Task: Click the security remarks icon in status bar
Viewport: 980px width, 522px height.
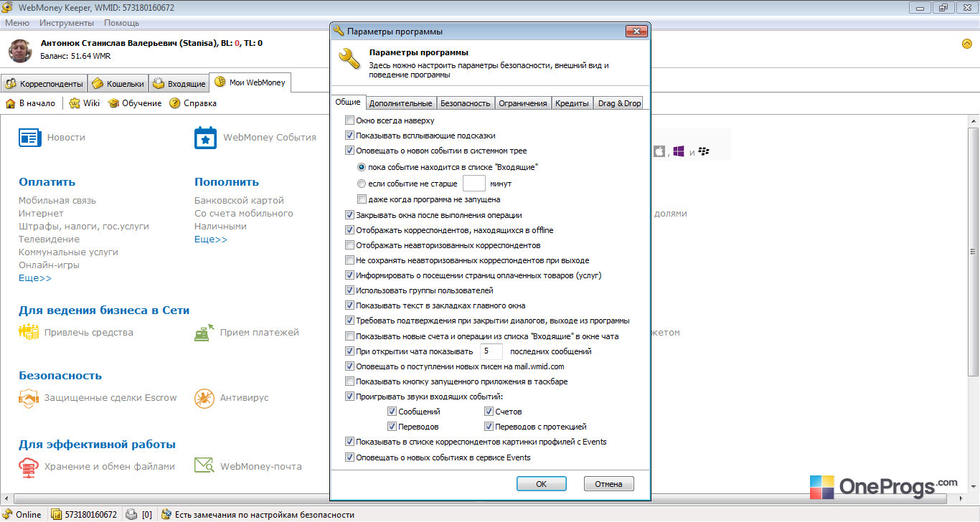Action: [x=166, y=514]
